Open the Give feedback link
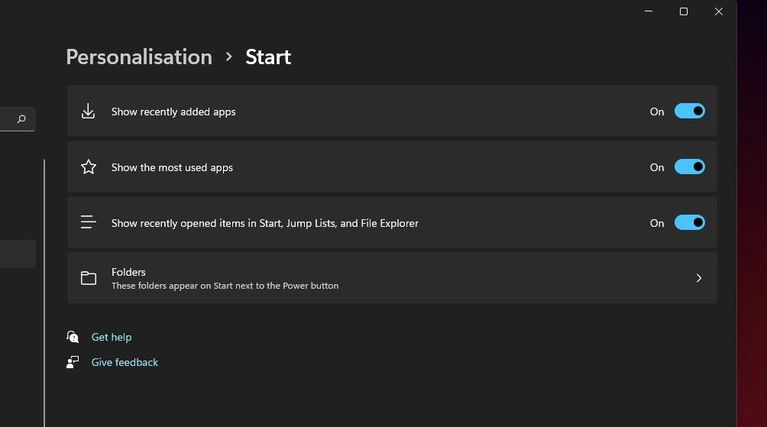Image resolution: width=767 pixels, height=427 pixels. (x=124, y=362)
